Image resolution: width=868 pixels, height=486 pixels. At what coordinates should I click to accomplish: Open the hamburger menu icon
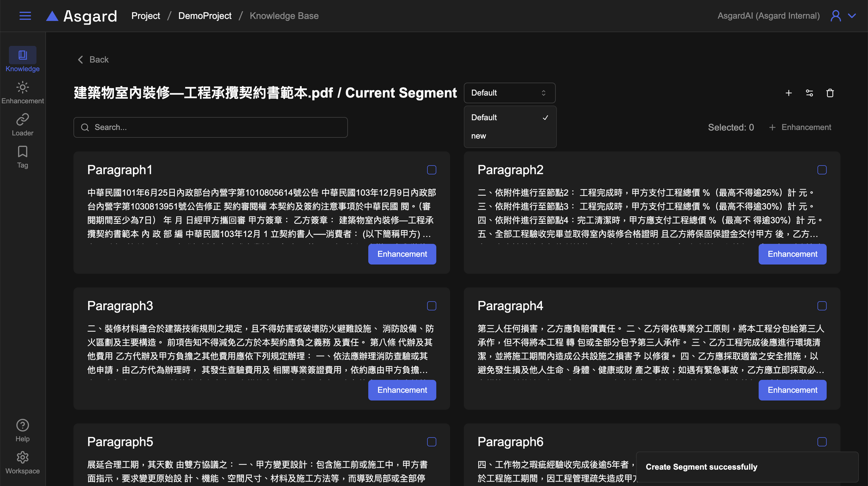pyautogui.click(x=25, y=16)
